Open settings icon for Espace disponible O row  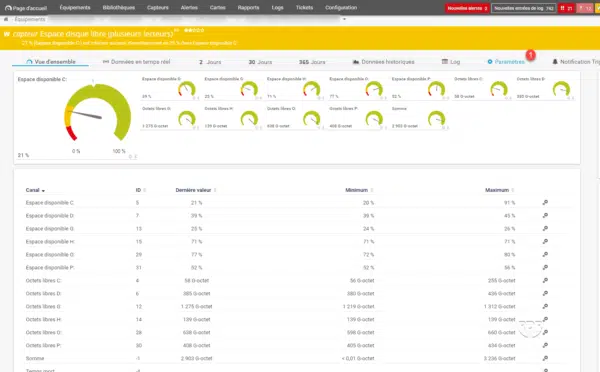[545, 255]
